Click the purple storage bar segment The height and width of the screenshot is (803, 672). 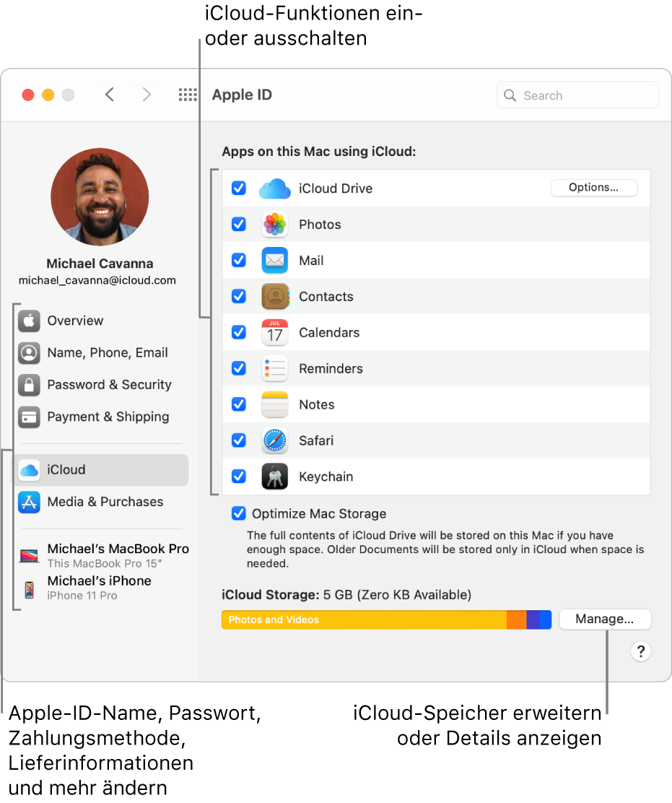point(533,620)
